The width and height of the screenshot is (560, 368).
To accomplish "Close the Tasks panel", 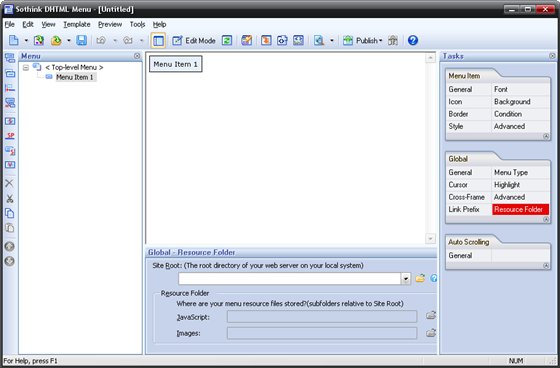I will [552, 56].
